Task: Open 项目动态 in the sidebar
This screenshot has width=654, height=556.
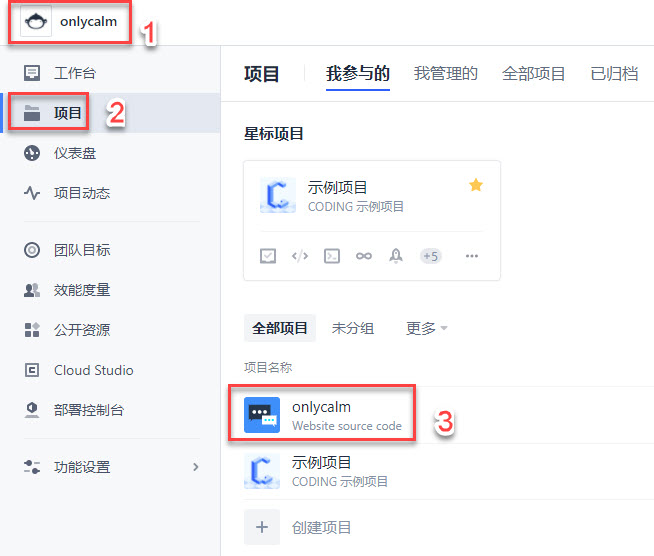Action: pyautogui.click(x=82, y=193)
